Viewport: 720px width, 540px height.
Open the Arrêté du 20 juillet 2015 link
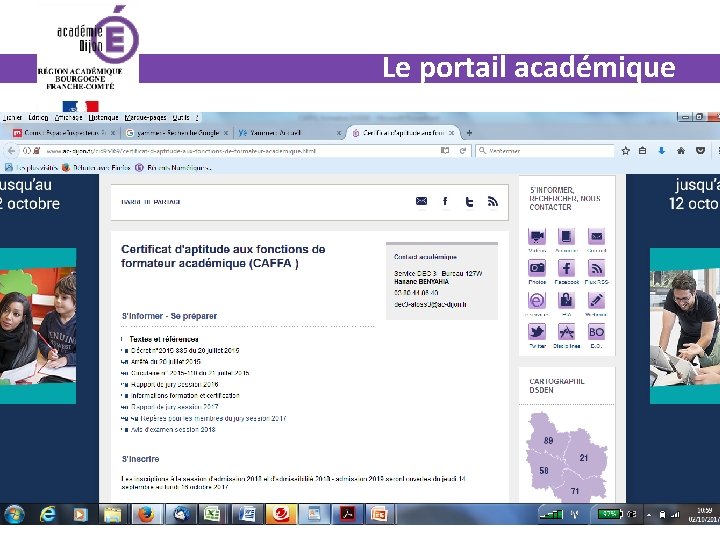click(x=165, y=361)
